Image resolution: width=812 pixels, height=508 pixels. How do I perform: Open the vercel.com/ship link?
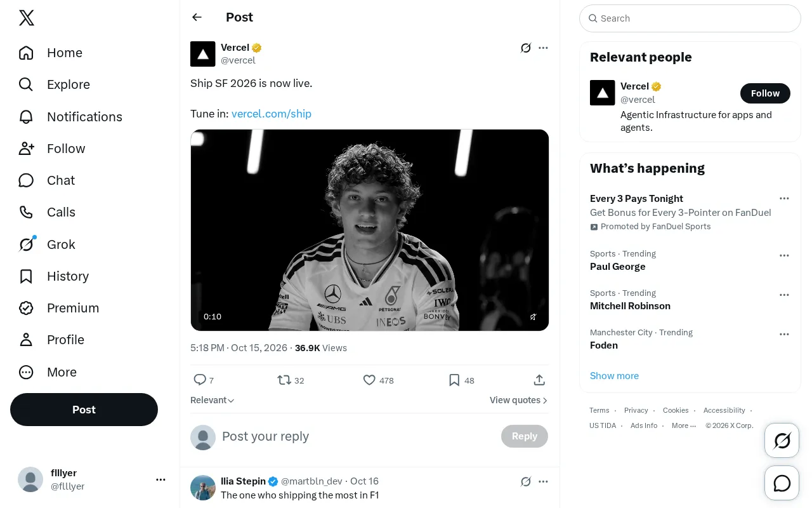[x=272, y=114]
